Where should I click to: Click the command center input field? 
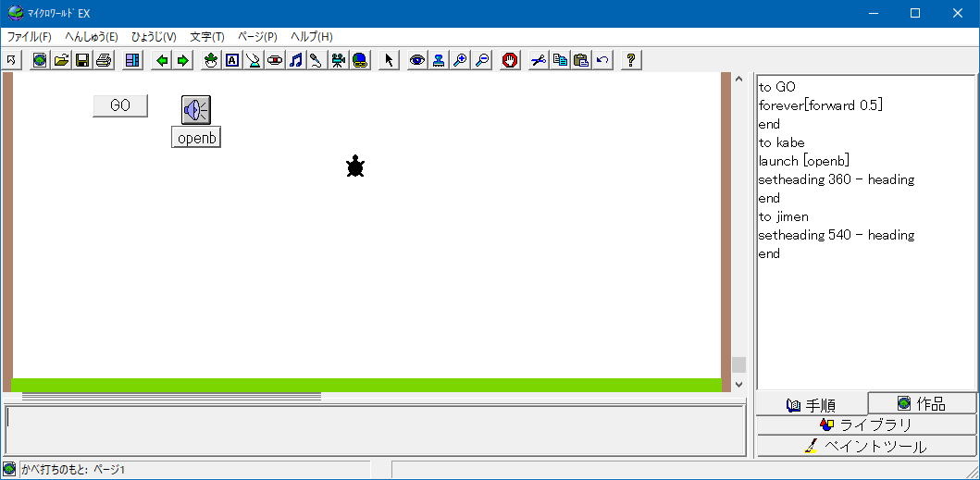(x=375, y=431)
